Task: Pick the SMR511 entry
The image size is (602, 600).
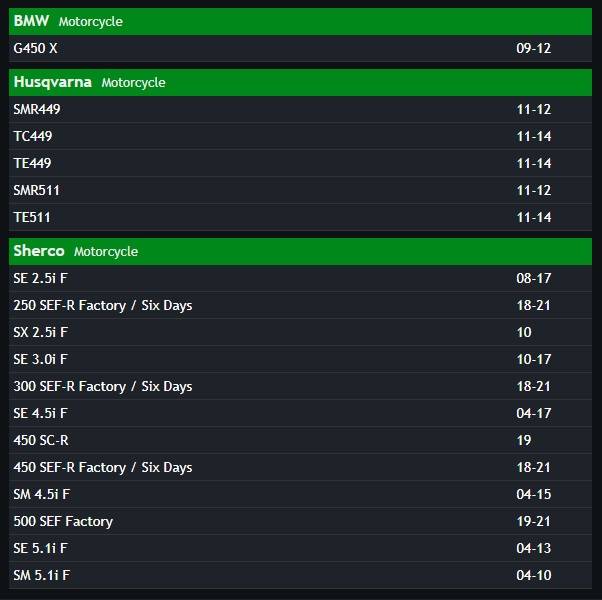Action: point(300,190)
